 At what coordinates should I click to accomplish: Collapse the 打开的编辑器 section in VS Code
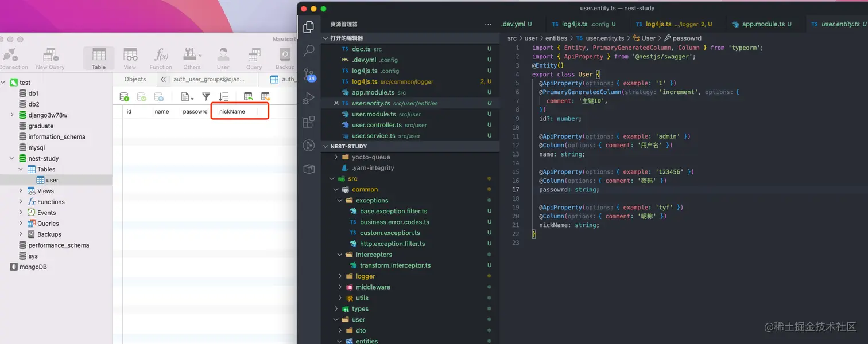(x=325, y=38)
